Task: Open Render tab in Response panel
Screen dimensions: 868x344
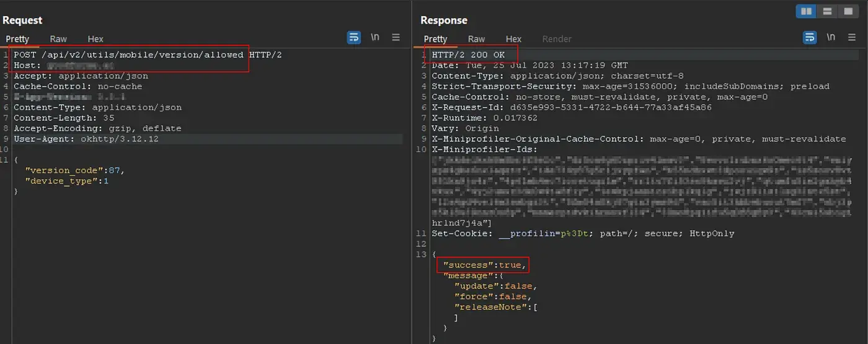Action: point(557,39)
